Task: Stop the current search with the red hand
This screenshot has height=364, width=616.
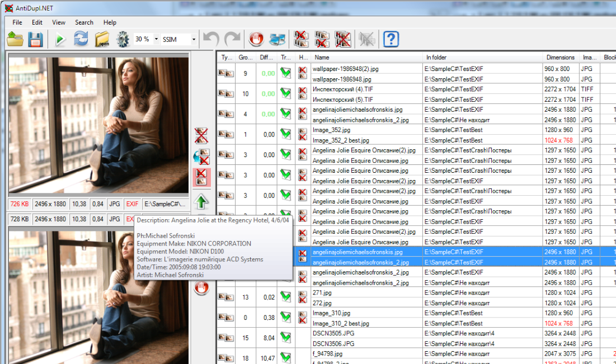Action: click(256, 39)
